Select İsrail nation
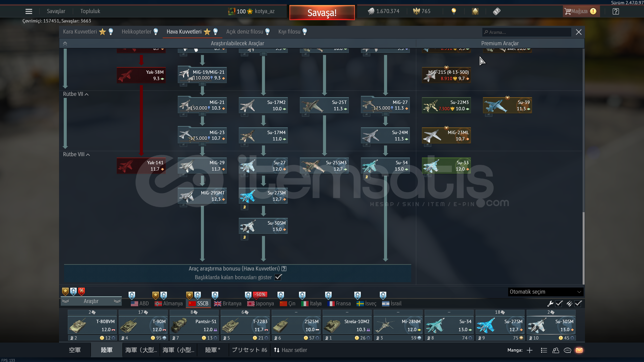Image resolution: width=644 pixels, height=362 pixels. [x=392, y=304]
